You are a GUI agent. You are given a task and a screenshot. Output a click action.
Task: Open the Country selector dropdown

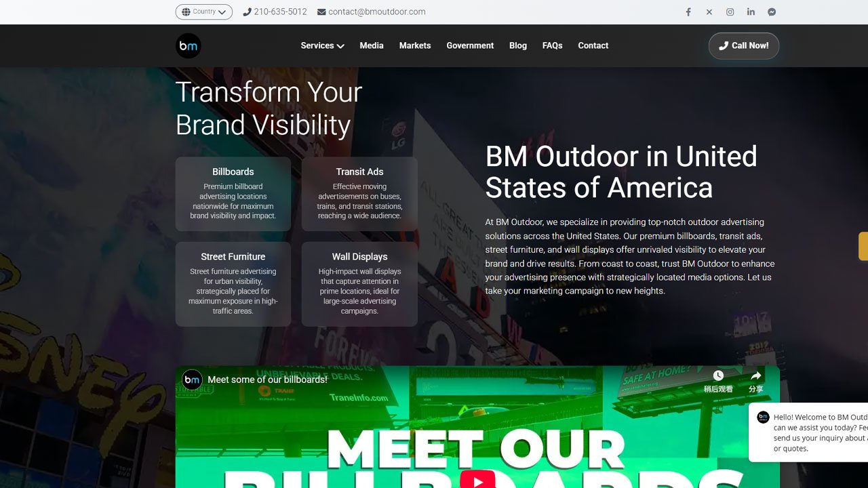click(x=204, y=12)
